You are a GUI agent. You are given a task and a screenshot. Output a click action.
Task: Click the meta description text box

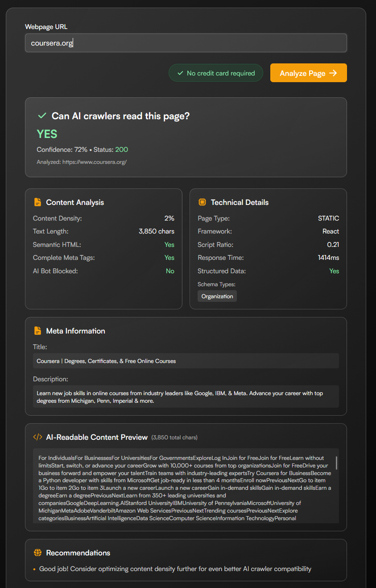[x=186, y=397]
